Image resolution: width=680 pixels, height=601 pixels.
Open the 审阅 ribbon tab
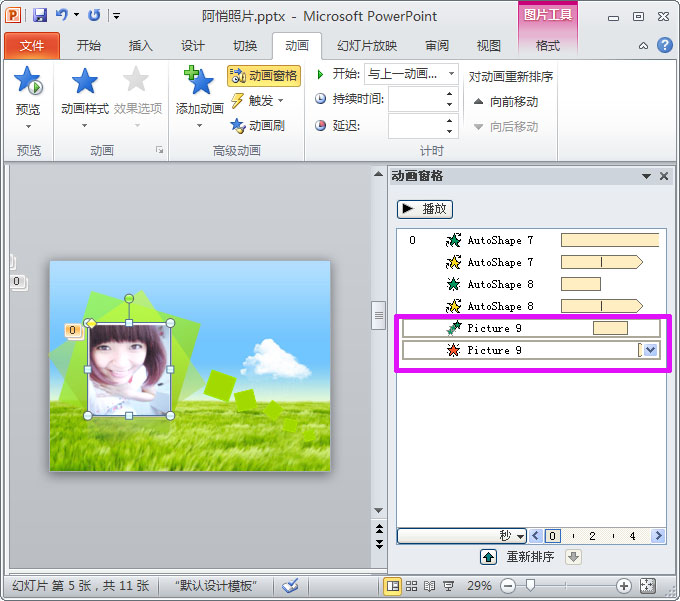click(x=437, y=46)
